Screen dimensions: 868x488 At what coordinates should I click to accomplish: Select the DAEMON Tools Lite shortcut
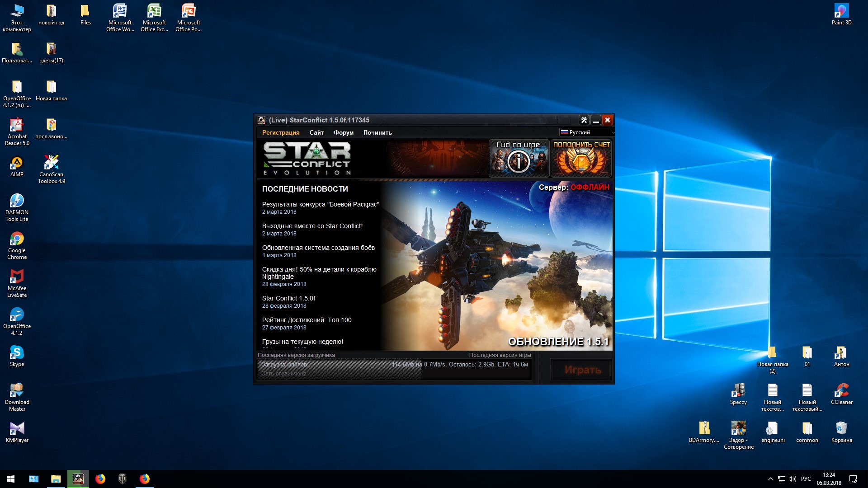[17, 208]
